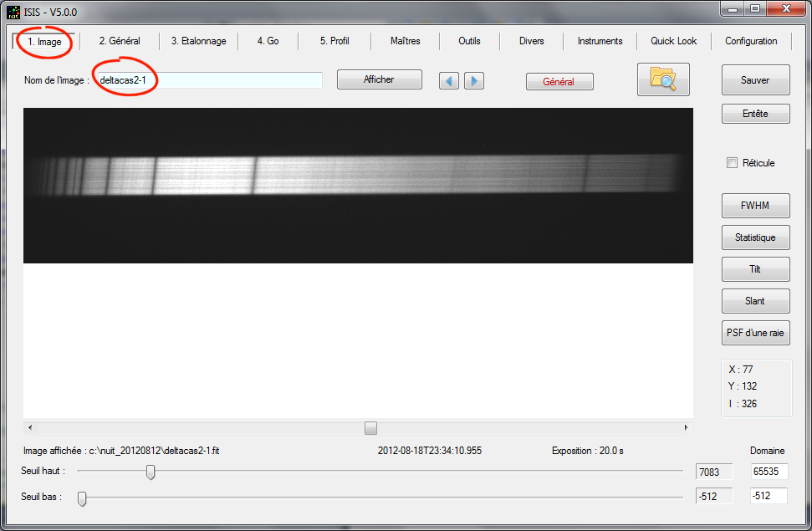Open the Divers tab
812x531 pixels.
pyautogui.click(x=531, y=41)
